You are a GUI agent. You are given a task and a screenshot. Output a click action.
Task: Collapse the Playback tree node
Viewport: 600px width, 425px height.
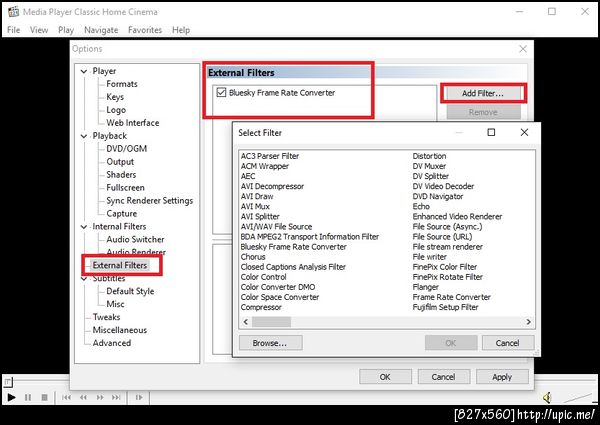(84, 136)
